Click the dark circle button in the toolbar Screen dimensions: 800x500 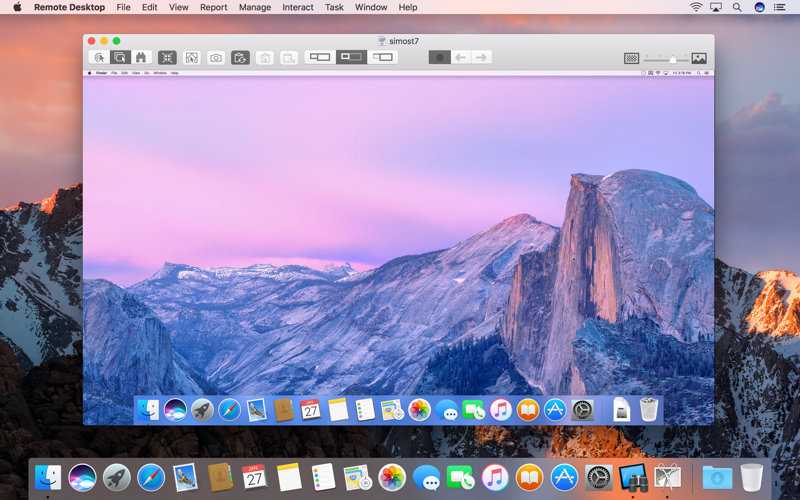[x=439, y=58]
